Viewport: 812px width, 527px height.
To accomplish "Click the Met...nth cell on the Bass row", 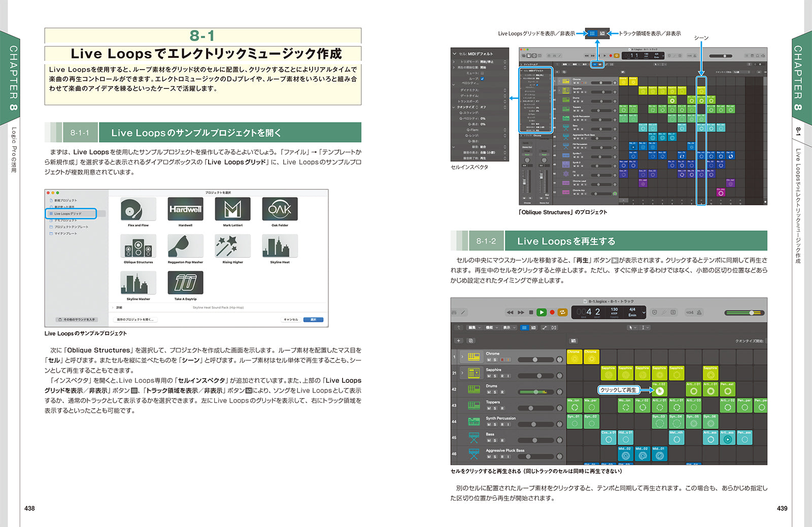I will pos(676,438).
